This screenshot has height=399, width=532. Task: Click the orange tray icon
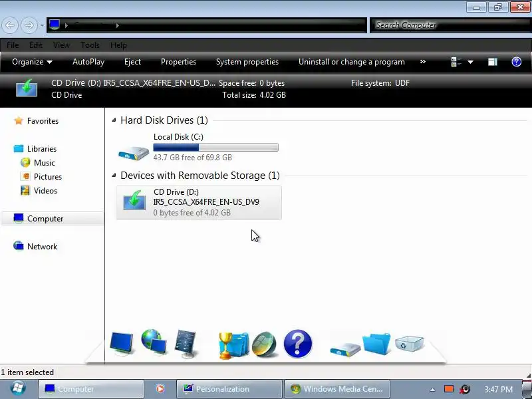click(449, 389)
